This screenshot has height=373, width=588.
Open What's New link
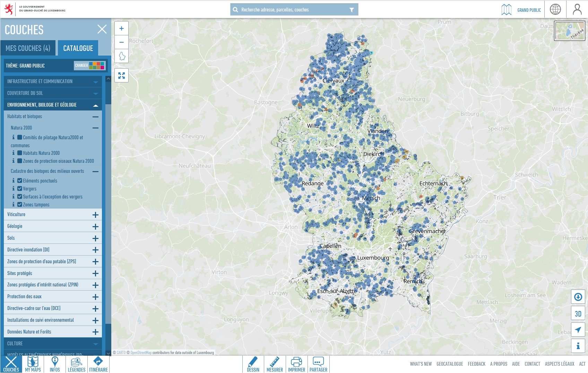click(421, 364)
